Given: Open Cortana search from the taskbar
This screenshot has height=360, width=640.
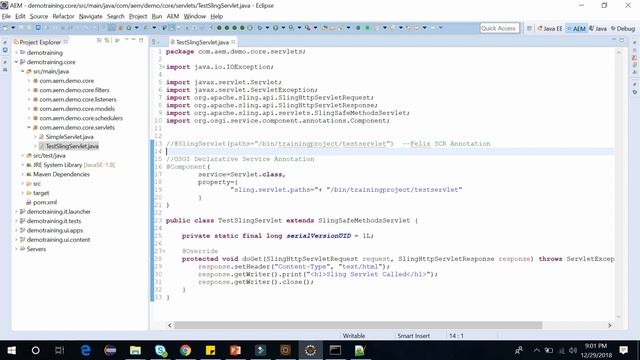Looking at the screenshot, I should point(36,350).
